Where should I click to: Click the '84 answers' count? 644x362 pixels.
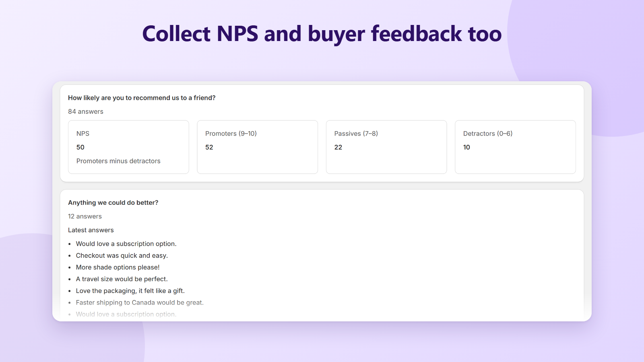(86, 111)
